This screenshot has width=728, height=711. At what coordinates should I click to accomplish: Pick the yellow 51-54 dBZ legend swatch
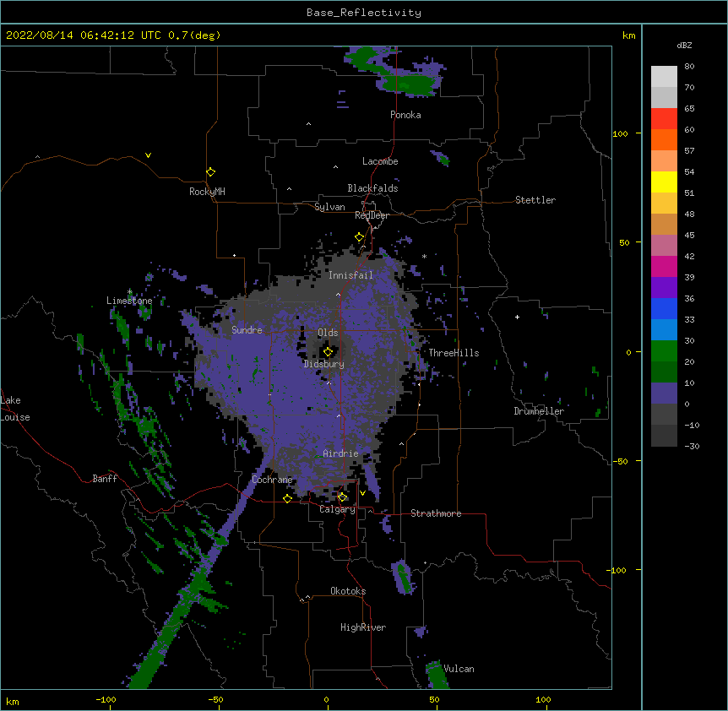664,182
